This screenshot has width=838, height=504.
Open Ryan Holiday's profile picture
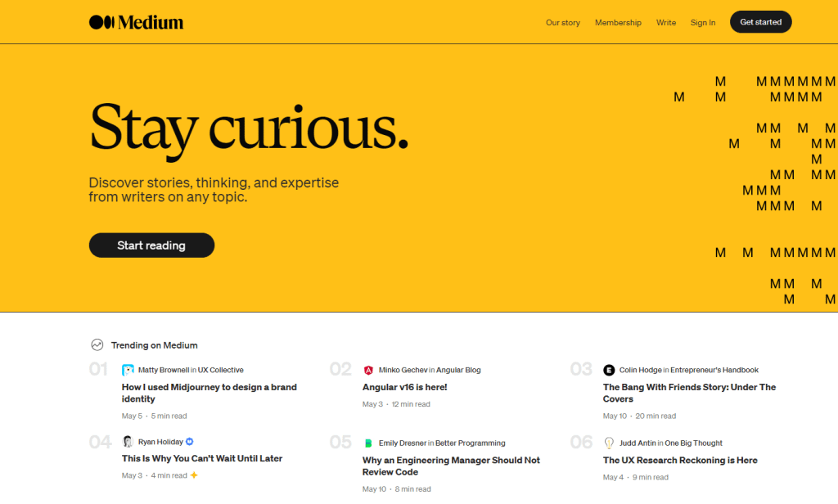127,441
